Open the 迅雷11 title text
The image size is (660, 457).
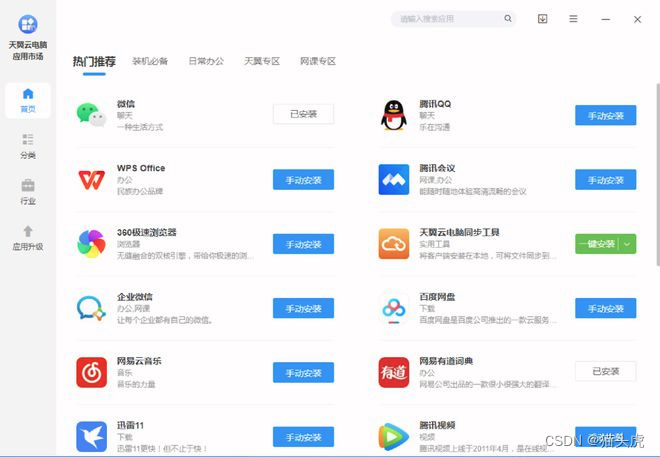point(130,425)
